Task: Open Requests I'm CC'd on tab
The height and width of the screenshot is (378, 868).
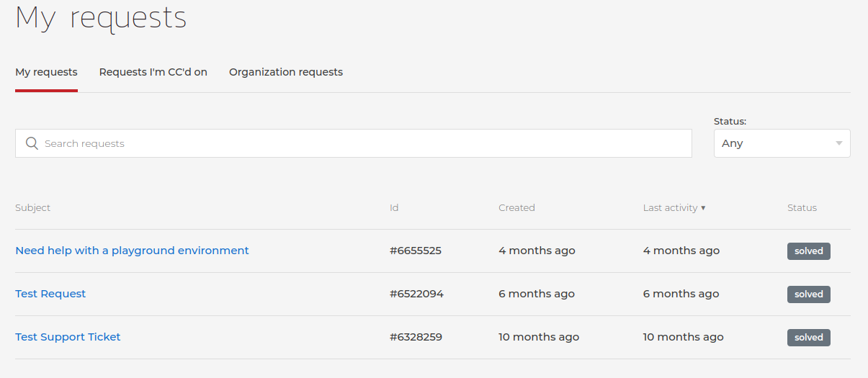Action: [x=153, y=72]
